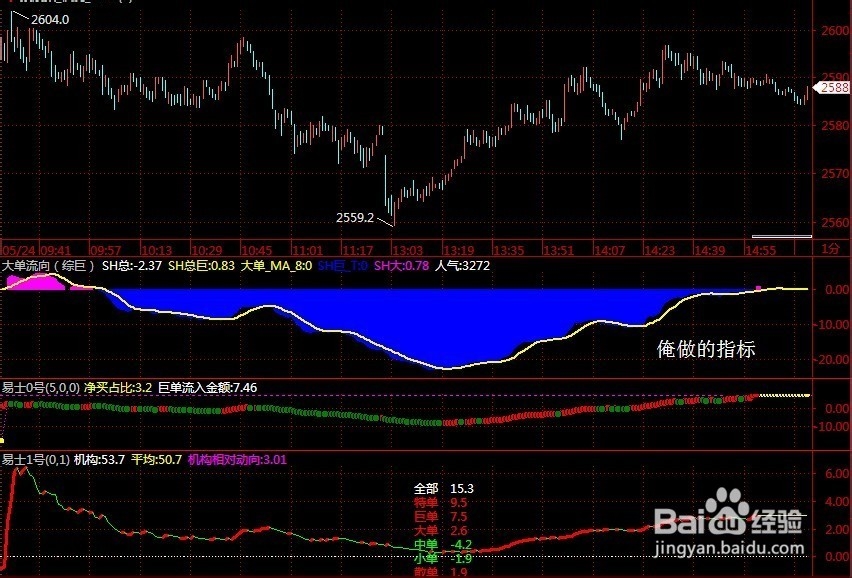Click the 机构:53.7 value label
This screenshot has height=578, width=852.
[x=99, y=460]
